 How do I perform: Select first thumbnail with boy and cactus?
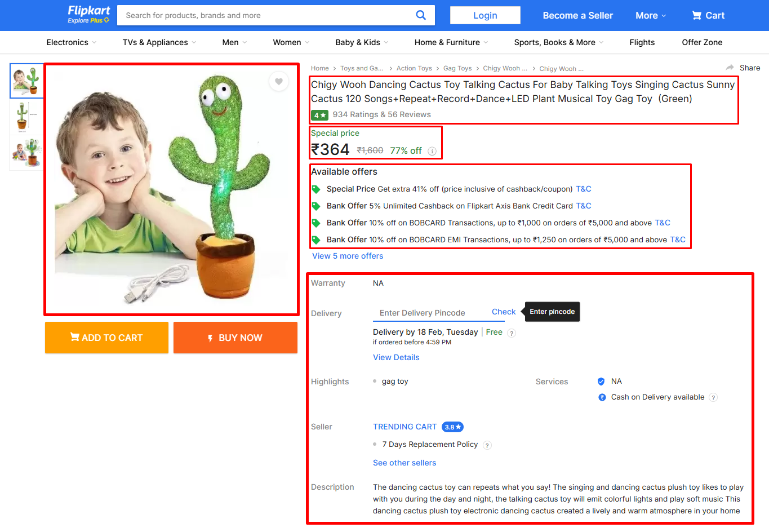point(26,81)
